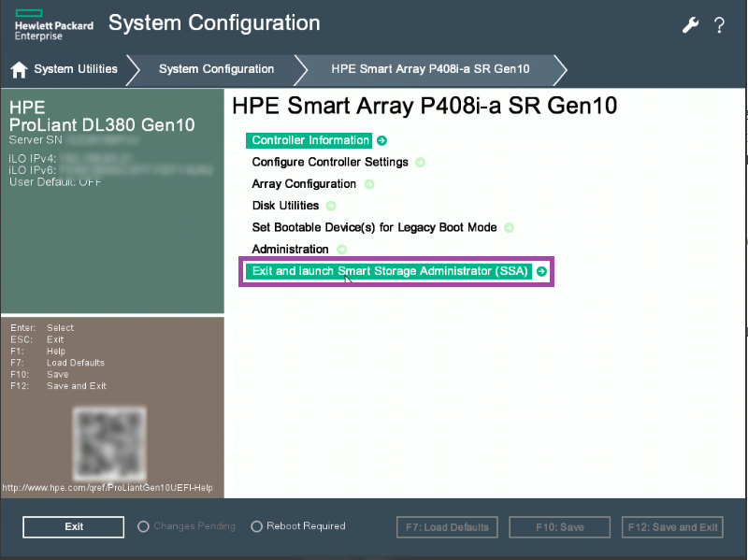Click the Hewlett Packard Enterprise logo
The height and width of the screenshot is (560, 748).
53,25
